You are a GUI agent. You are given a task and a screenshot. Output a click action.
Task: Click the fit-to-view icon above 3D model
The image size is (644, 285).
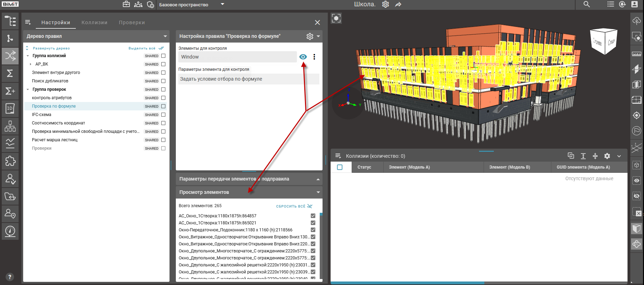pyautogui.click(x=336, y=18)
